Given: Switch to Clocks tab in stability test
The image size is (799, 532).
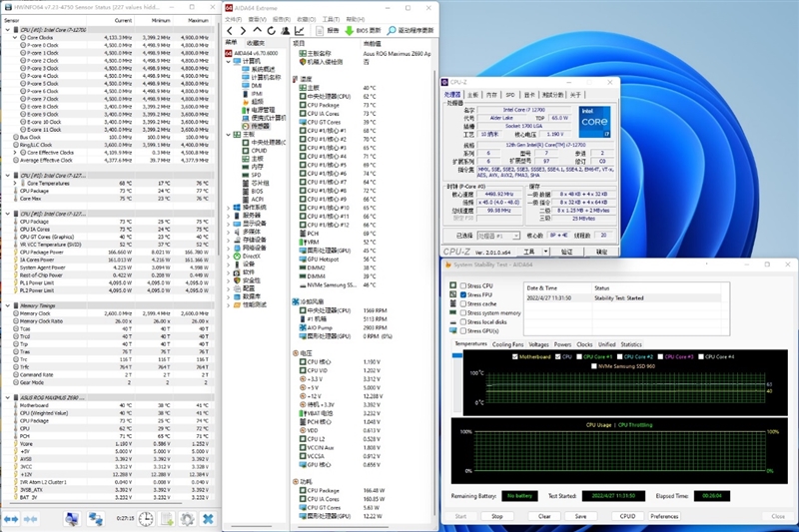Looking at the screenshot, I should pos(584,344).
